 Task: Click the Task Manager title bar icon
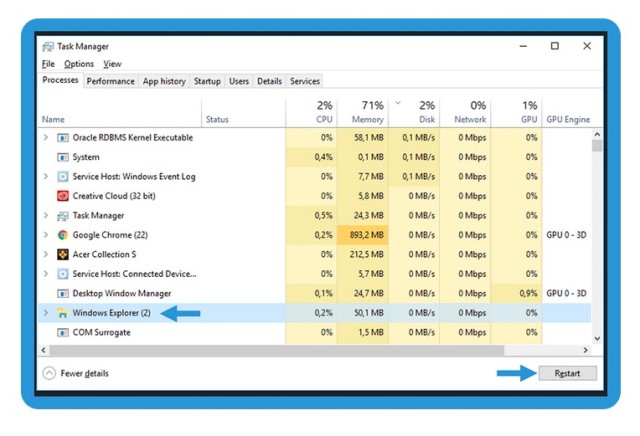[x=48, y=47]
